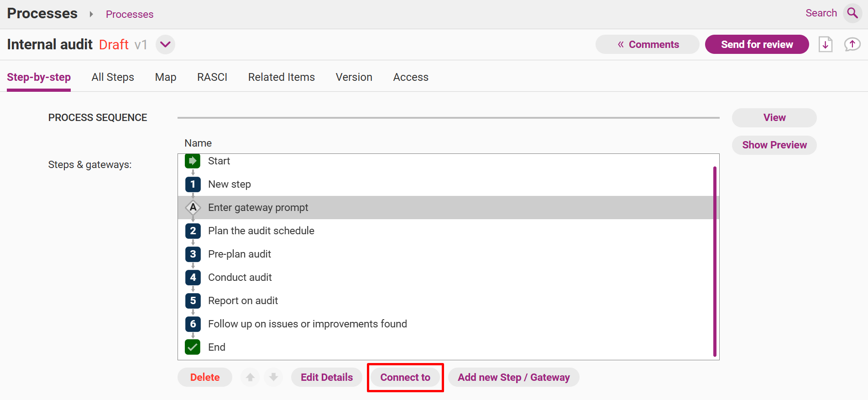Viewport: 868px width, 400px height.
Task: Open the search magnifier icon
Action: (852, 13)
